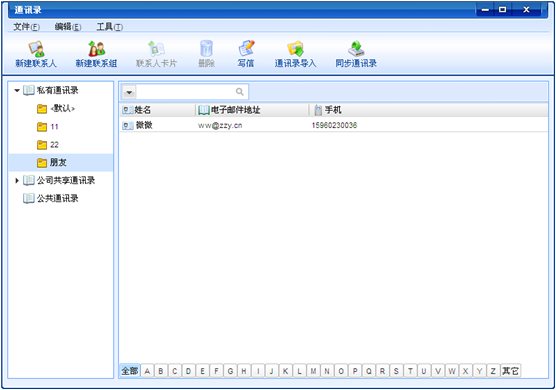The image size is (556, 390).
Task: Click the 删除 trash icon
Action: [x=206, y=49]
